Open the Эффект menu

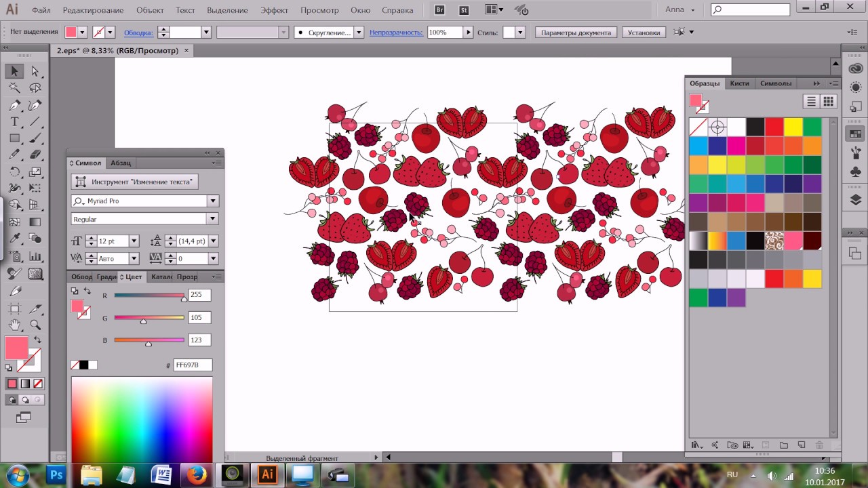click(x=274, y=10)
